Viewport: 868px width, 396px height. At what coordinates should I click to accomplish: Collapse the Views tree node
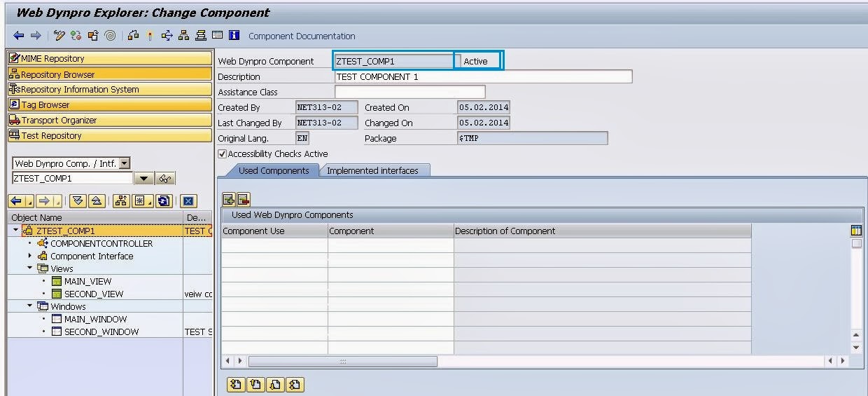(30, 268)
